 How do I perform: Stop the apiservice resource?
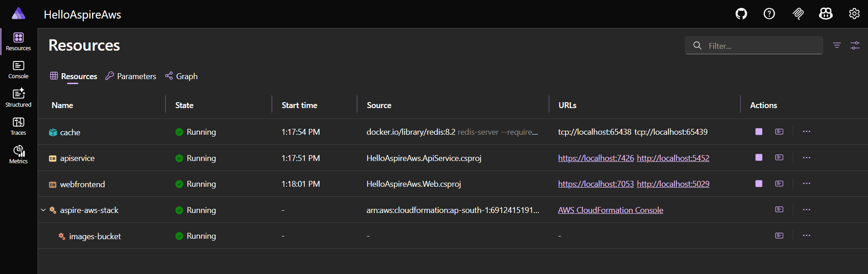759,157
